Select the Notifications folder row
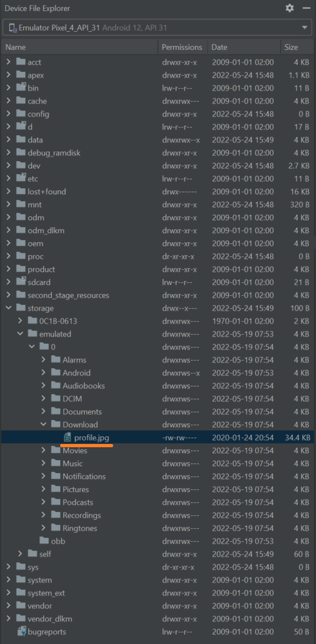 pyautogui.click(x=158, y=476)
